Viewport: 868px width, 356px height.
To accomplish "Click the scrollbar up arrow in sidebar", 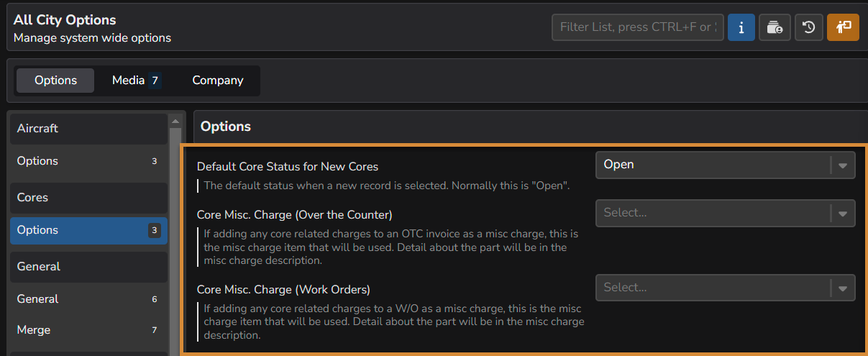I will coord(175,121).
